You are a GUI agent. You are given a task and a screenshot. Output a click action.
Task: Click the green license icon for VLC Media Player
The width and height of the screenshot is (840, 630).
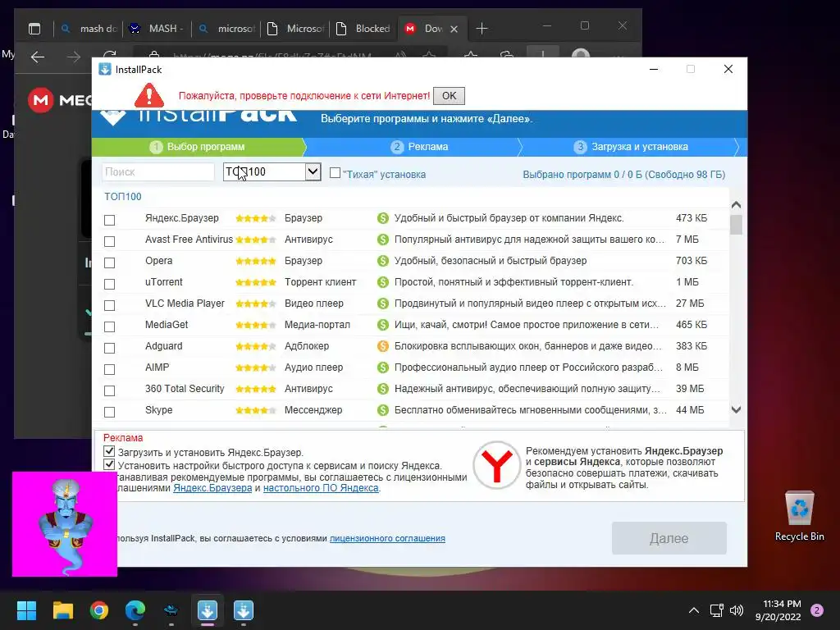[x=382, y=304]
